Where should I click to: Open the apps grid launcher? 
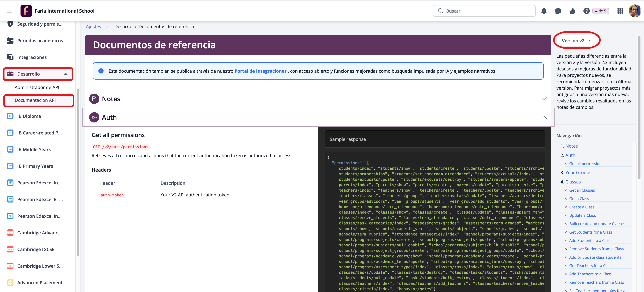620,11
